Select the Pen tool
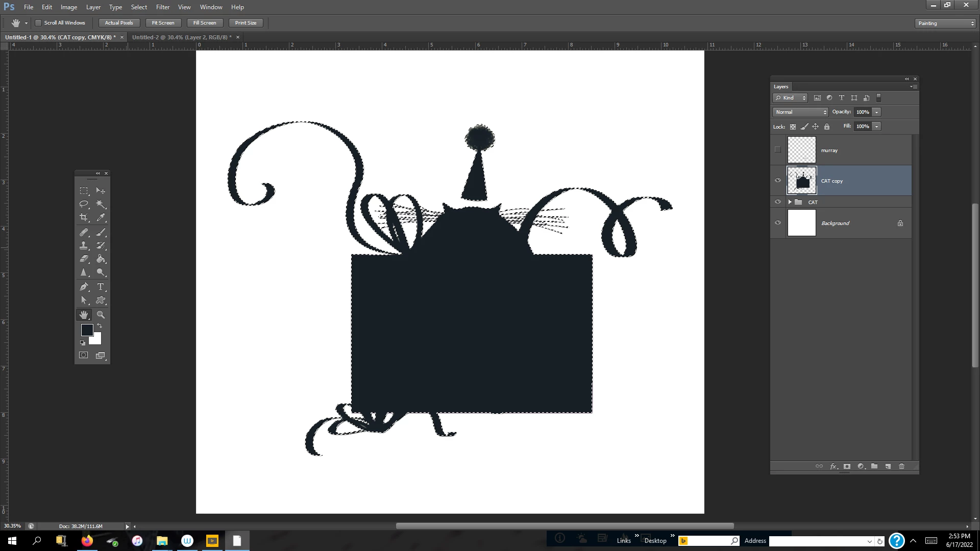Viewport: 980px width, 551px height. click(84, 287)
